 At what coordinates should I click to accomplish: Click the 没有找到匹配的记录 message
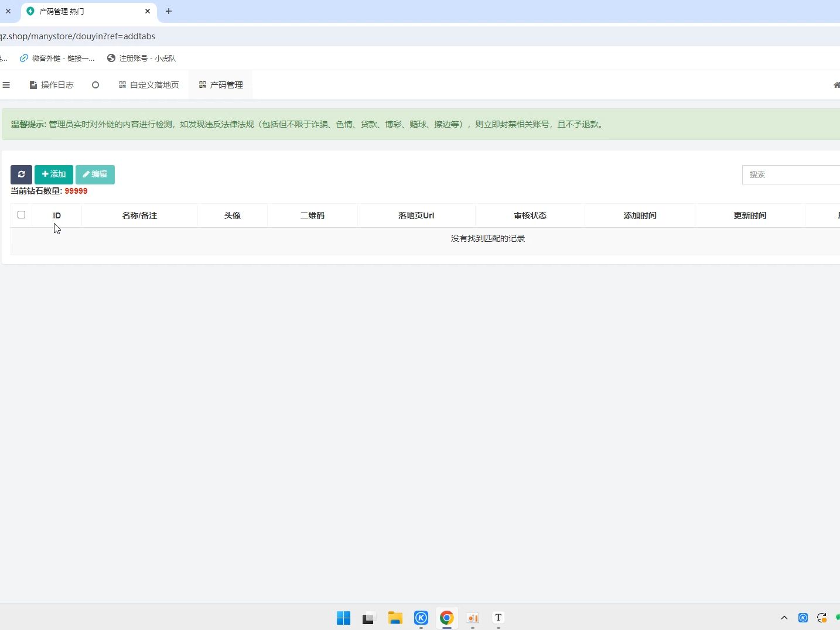[488, 239]
